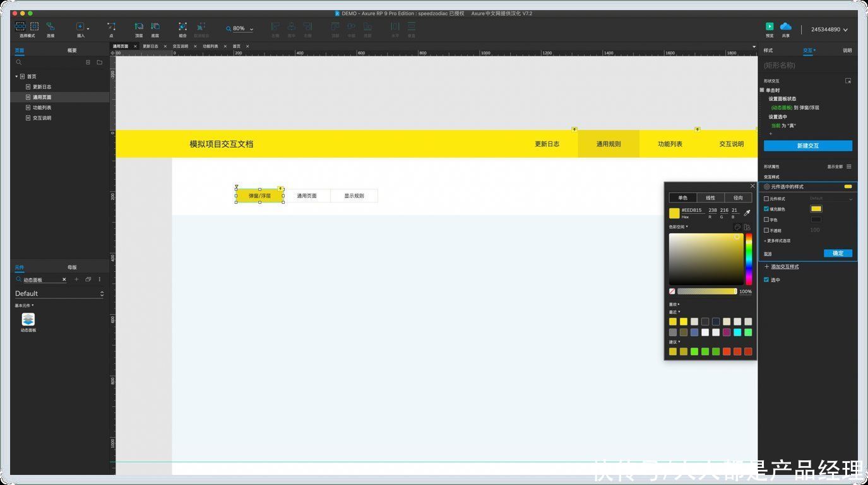Search pages with the magnifier icon

(x=19, y=62)
